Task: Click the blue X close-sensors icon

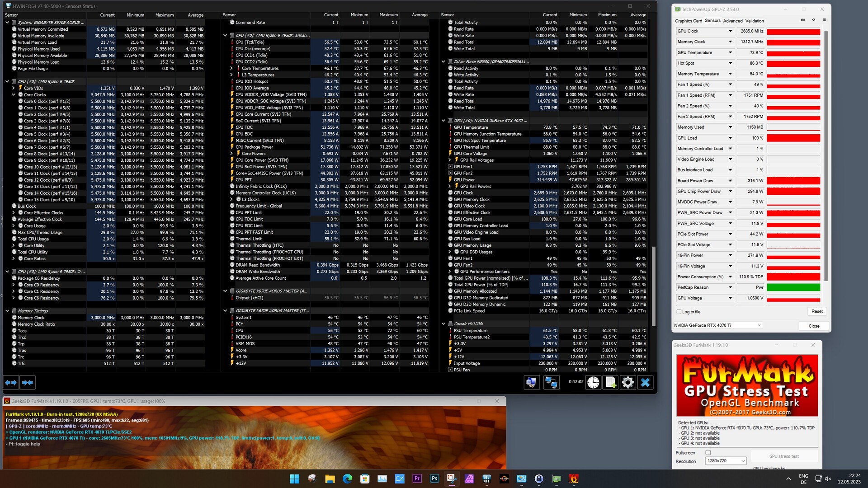Action: 645,383
